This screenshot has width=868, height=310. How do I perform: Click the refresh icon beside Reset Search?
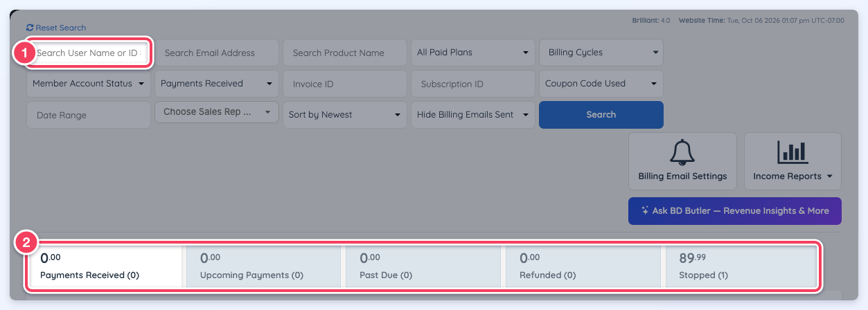[30, 28]
